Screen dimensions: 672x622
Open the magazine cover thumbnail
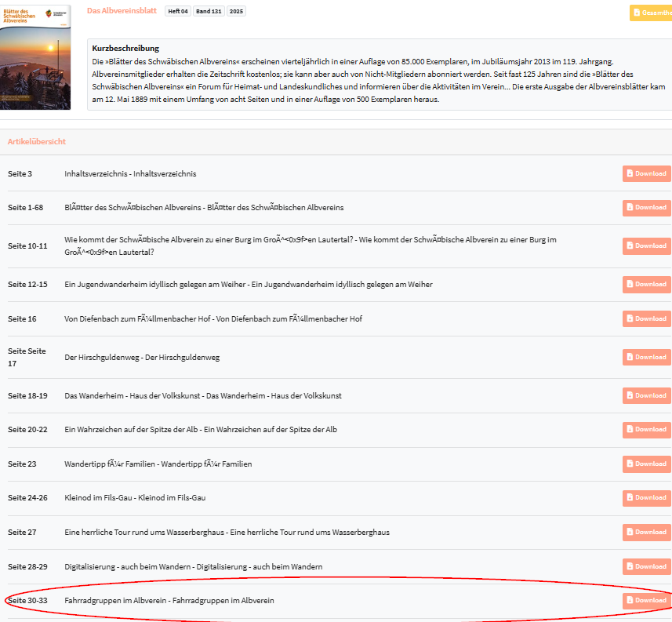pyautogui.click(x=36, y=57)
